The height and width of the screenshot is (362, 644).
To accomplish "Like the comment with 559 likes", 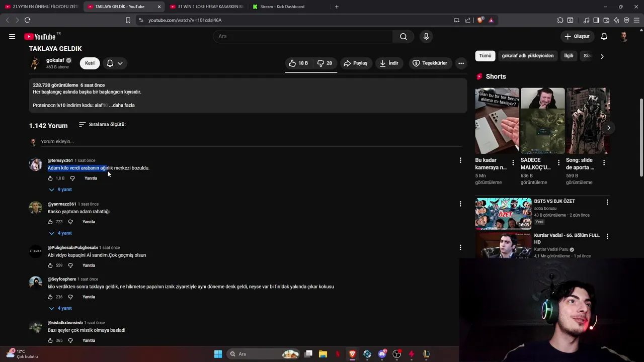I will [50, 265].
